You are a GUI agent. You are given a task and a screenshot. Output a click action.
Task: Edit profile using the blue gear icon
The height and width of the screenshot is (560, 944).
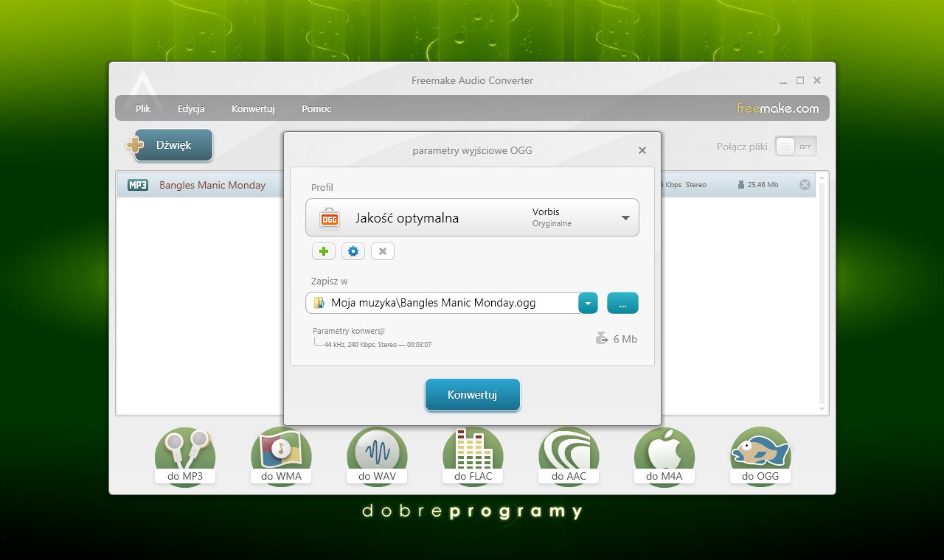point(353,251)
